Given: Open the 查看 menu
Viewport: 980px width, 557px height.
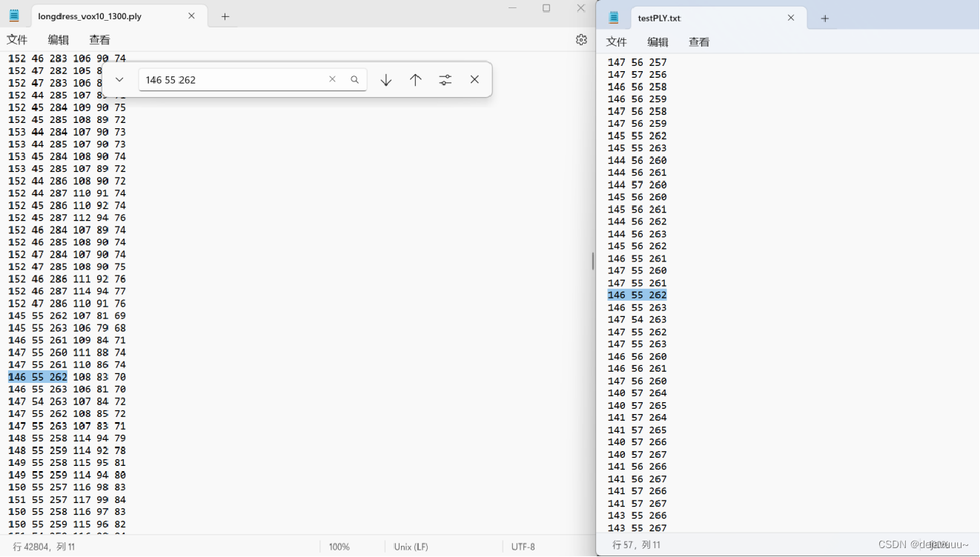Looking at the screenshot, I should click(x=99, y=40).
